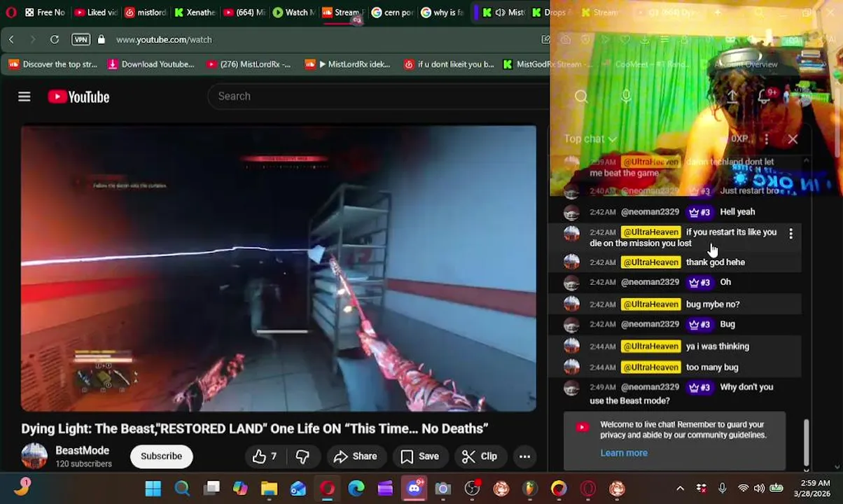
Task: Click '120 subscribers' text
Action: [x=83, y=464]
